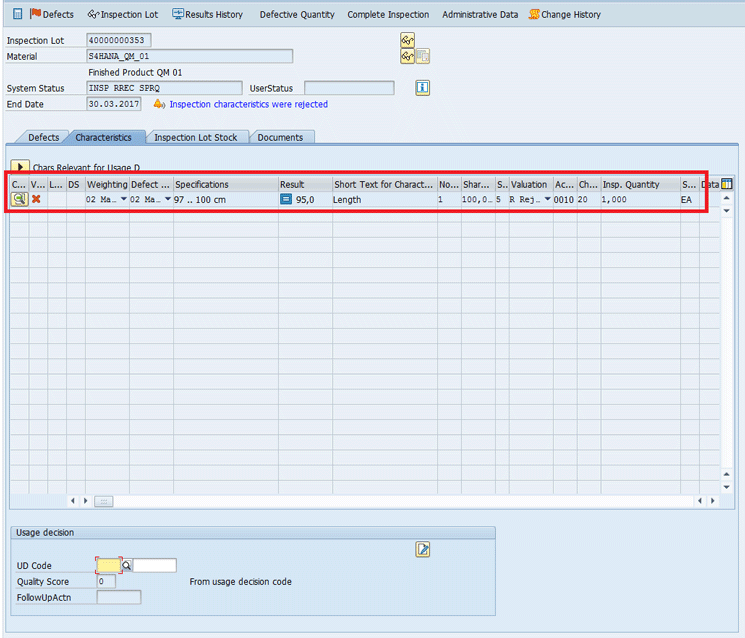
Task: Click the Change History toolbar button
Action: (x=564, y=14)
